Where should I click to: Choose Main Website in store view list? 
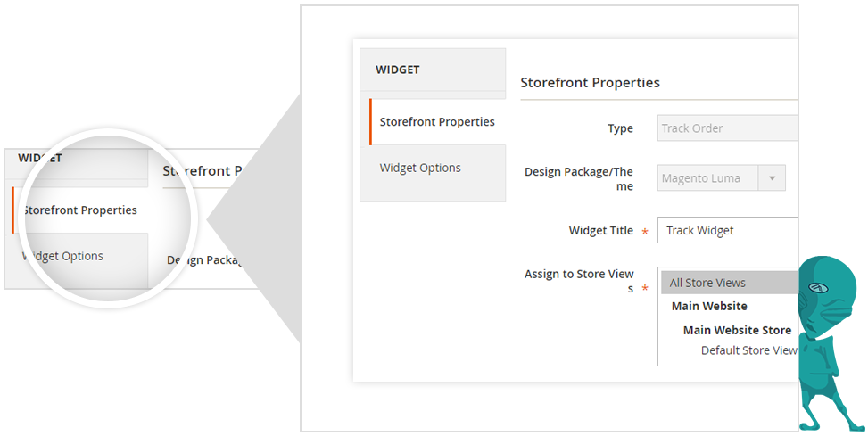tap(709, 306)
